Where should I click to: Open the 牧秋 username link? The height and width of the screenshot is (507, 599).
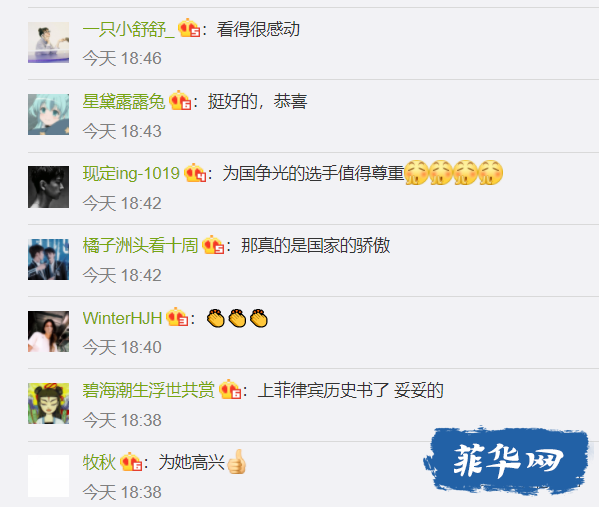pos(99,462)
